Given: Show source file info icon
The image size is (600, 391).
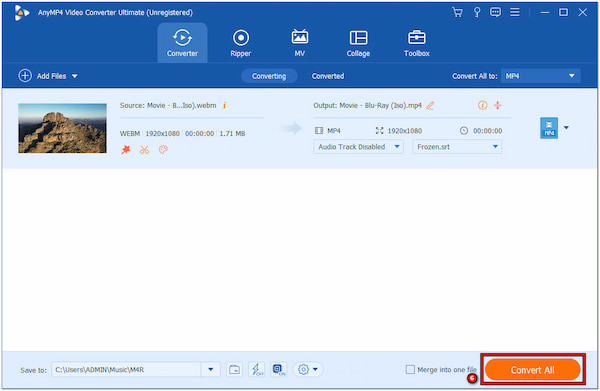Looking at the screenshot, I should pos(225,105).
